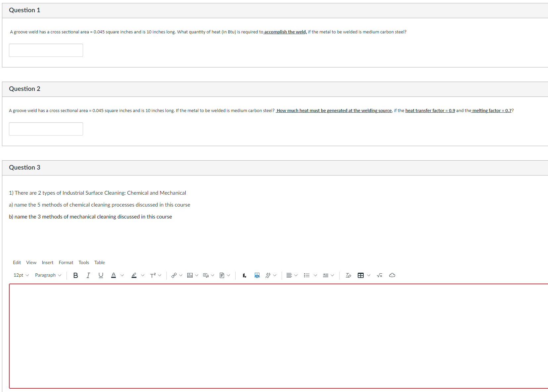Insert a document with the document icon
548x392 pixels.
[x=222, y=275]
